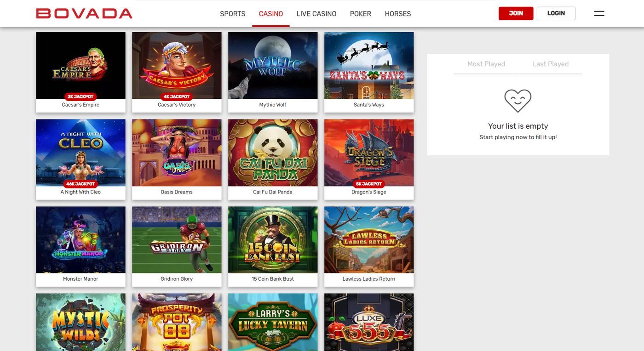
Task: Open Lawless Ladies Return game image
Action: click(x=369, y=240)
